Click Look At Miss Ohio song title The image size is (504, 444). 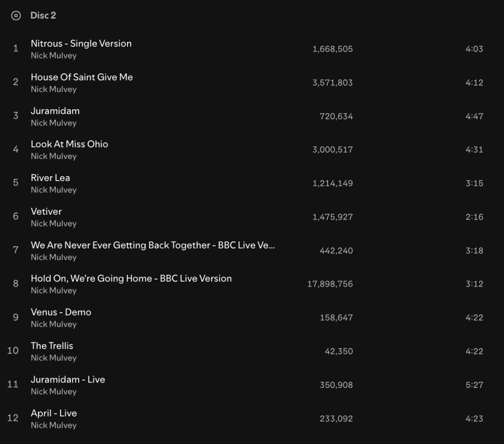pyautogui.click(x=69, y=144)
